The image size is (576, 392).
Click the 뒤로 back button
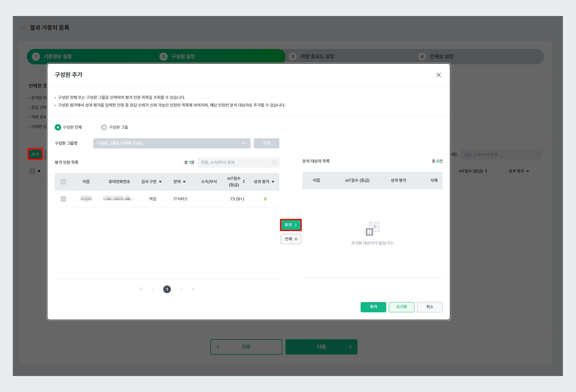click(246, 347)
